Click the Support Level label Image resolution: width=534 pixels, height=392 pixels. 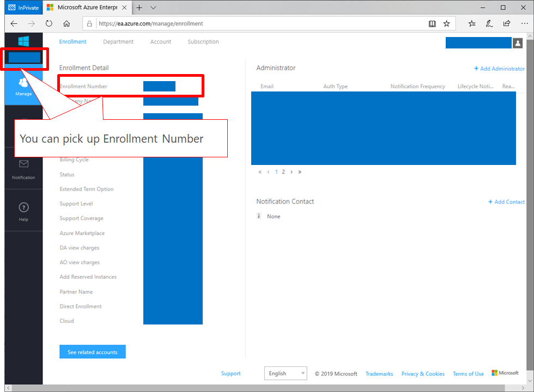click(x=76, y=204)
